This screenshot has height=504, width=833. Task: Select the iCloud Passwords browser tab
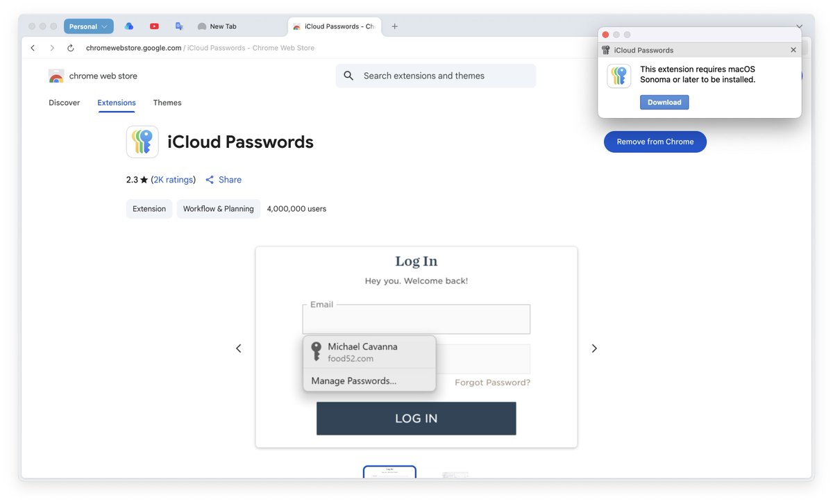335,26
